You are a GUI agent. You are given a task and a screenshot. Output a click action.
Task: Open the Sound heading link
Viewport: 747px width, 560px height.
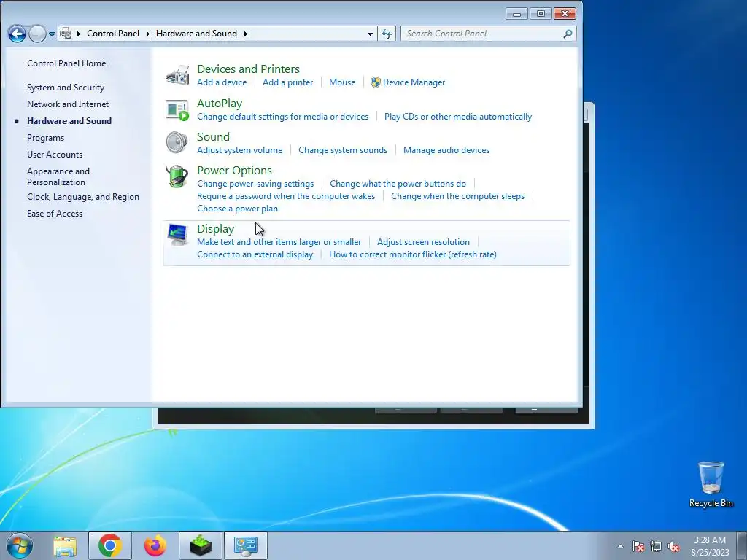point(213,136)
